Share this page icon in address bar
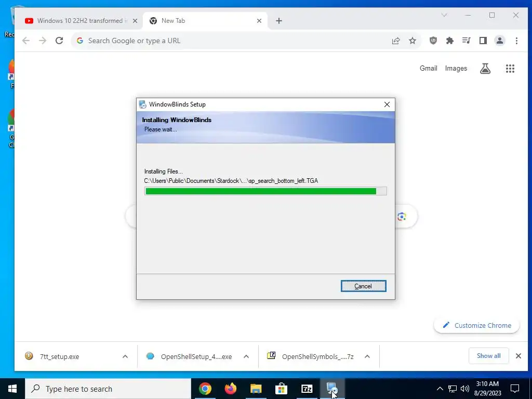Viewport: 532px width, 399px height. pyautogui.click(x=395, y=41)
